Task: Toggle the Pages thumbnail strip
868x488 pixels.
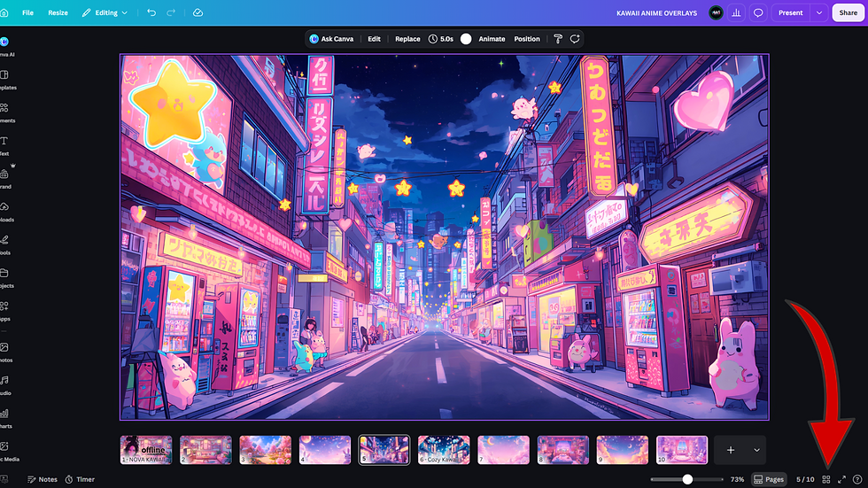Action: point(769,479)
